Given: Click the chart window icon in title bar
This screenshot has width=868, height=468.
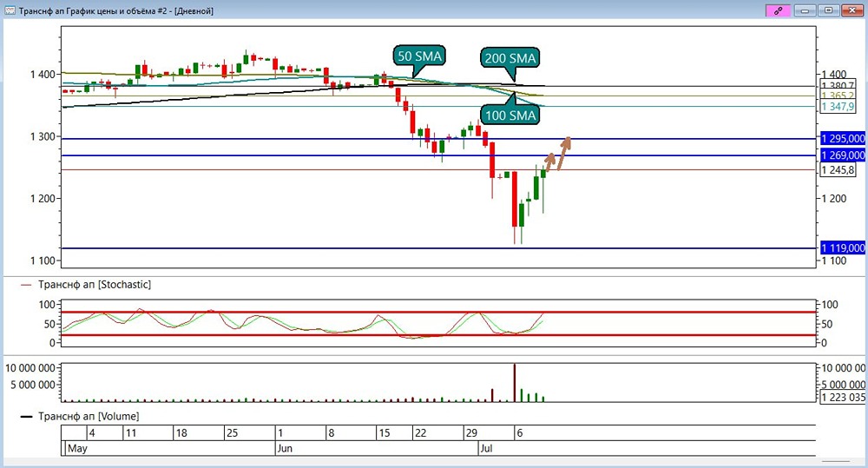Looking at the screenshot, I should (10, 10).
